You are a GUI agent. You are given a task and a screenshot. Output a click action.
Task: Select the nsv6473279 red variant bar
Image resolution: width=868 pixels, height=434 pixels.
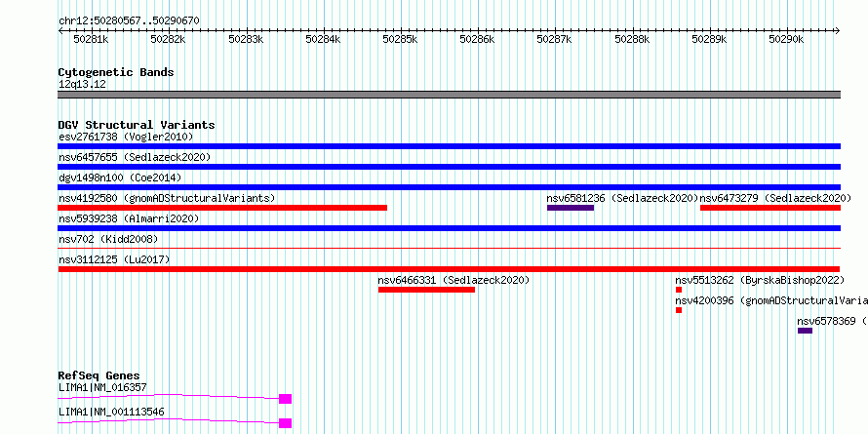[770, 208]
